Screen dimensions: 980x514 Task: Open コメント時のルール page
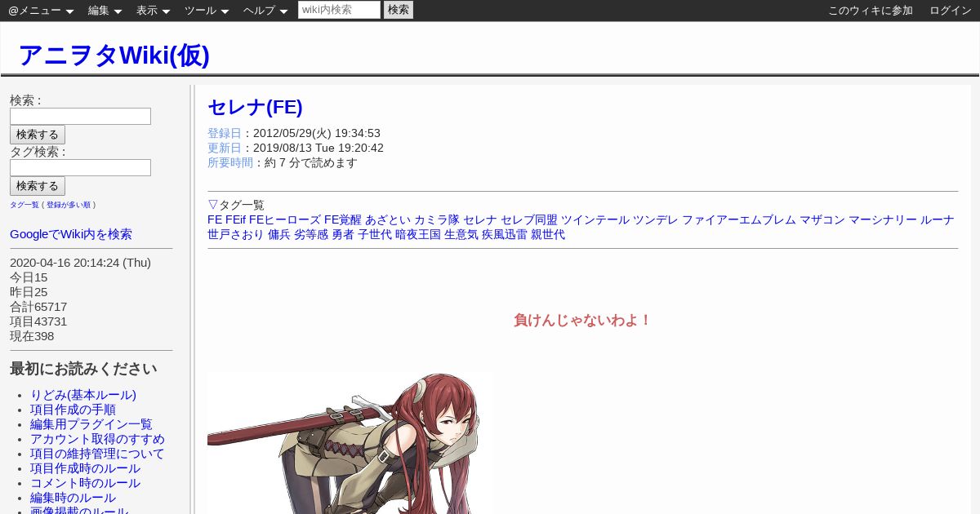[85, 483]
